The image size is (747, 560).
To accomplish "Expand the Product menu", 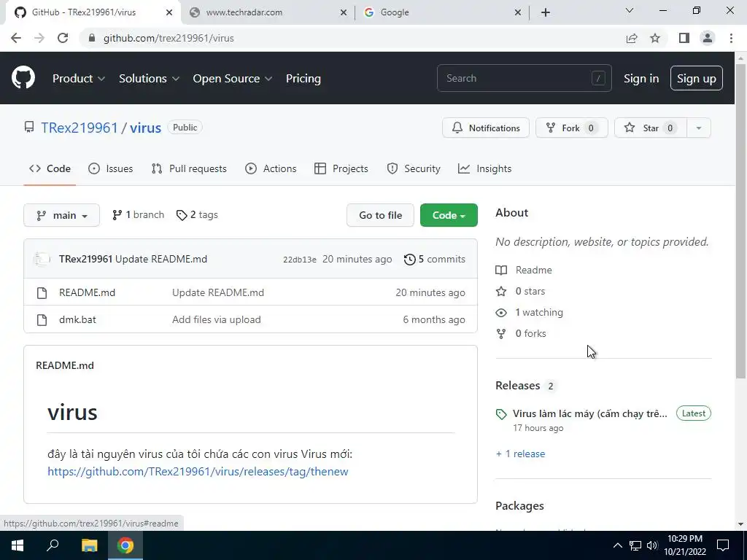I will pos(79,79).
